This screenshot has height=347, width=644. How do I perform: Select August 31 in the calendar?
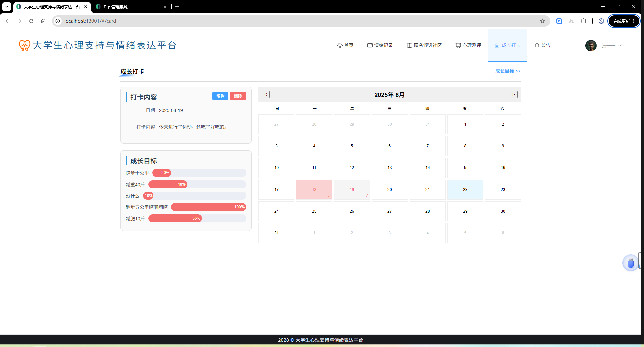pyautogui.click(x=276, y=233)
